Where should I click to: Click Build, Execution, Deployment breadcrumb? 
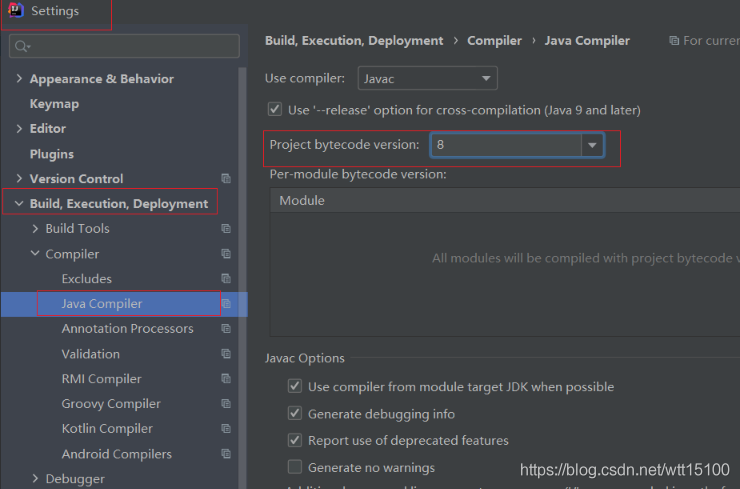click(x=354, y=41)
